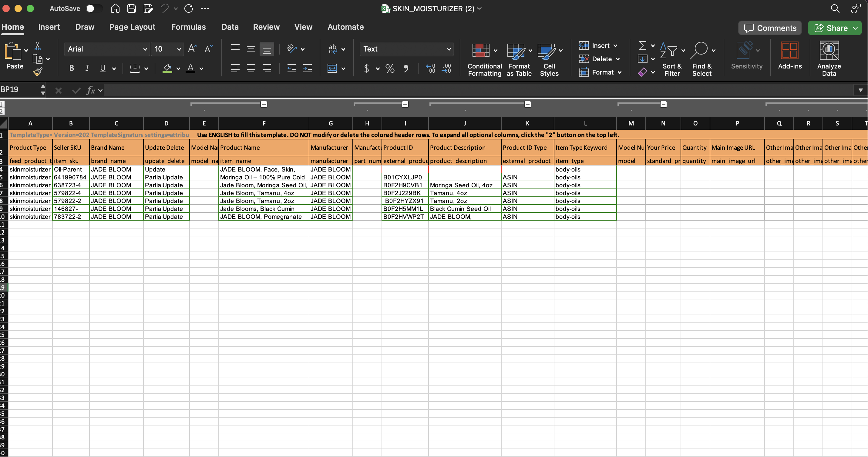Open Find & Select menu

click(x=702, y=59)
